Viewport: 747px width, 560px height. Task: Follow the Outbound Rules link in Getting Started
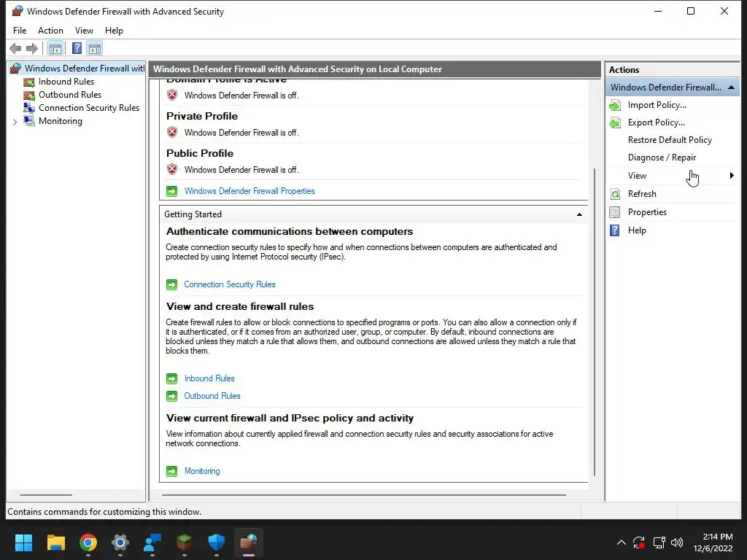point(212,396)
